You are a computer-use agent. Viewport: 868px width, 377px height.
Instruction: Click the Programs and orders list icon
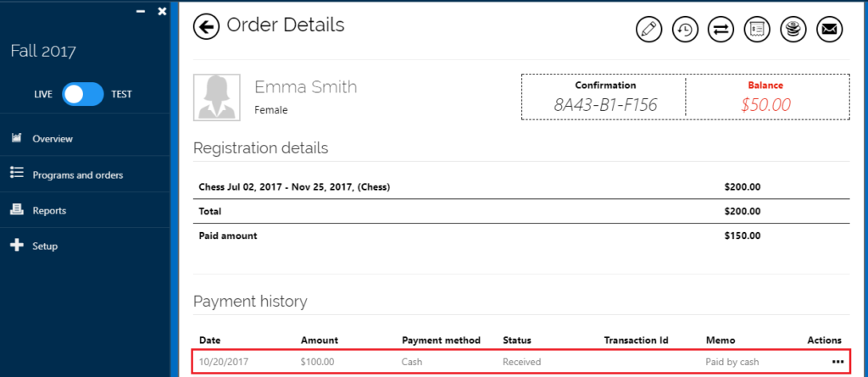click(x=17, y=174)
